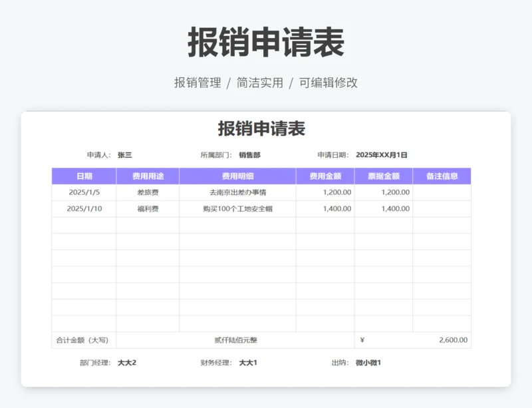Viewport: 532px width, 408px height.
Task: Select the finance manager name 大大1
Action: 248,363
